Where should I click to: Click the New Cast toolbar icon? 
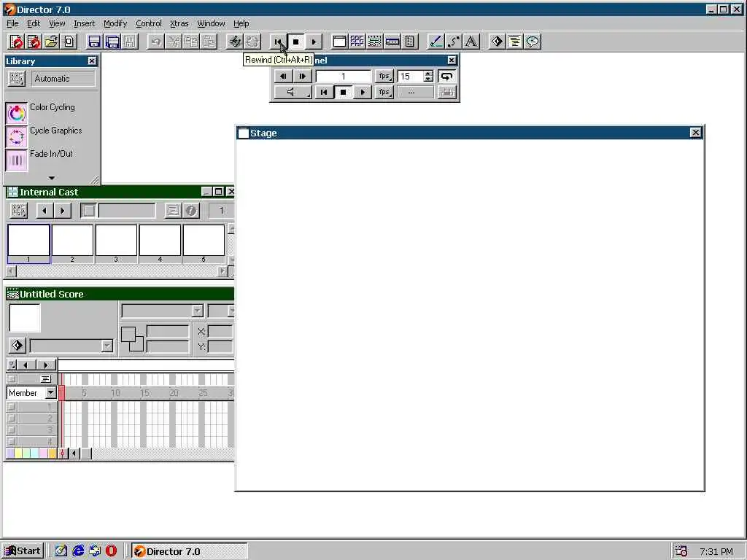pos(34,42)
